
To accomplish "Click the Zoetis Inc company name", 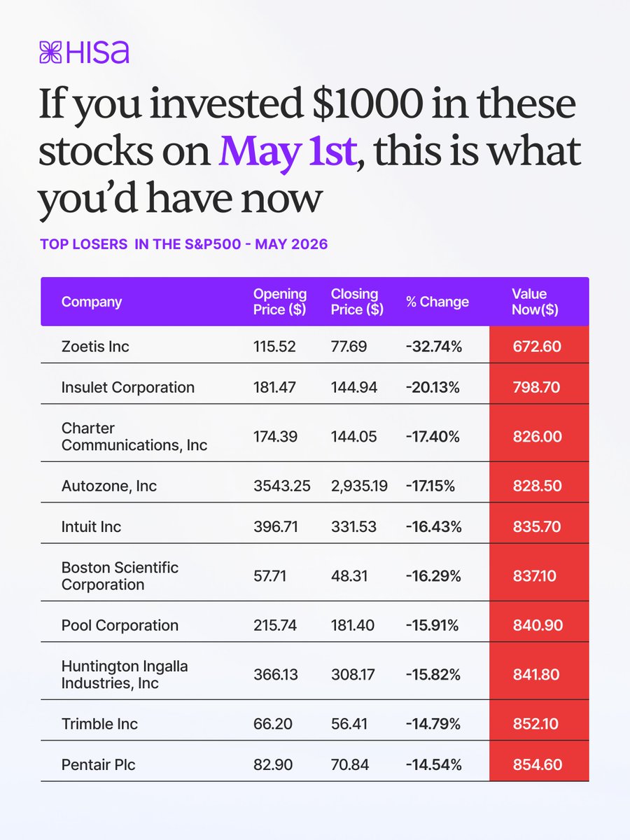I will pos(95,346).
